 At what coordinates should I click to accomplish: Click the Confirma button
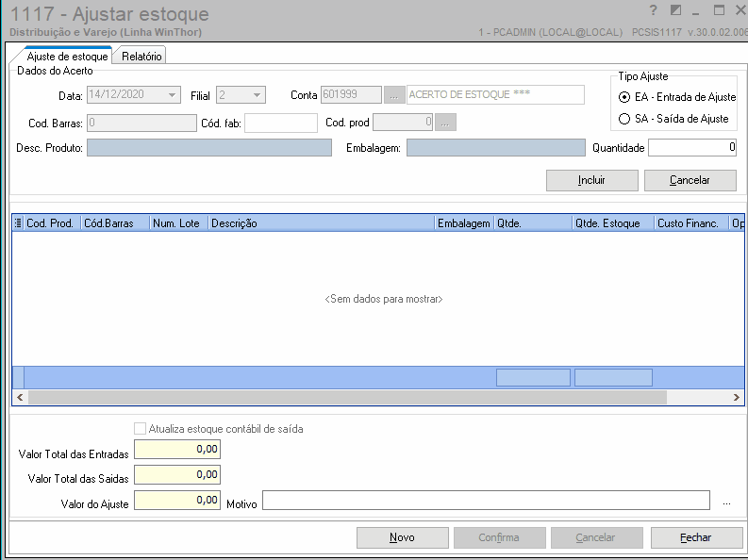point(499,537)
